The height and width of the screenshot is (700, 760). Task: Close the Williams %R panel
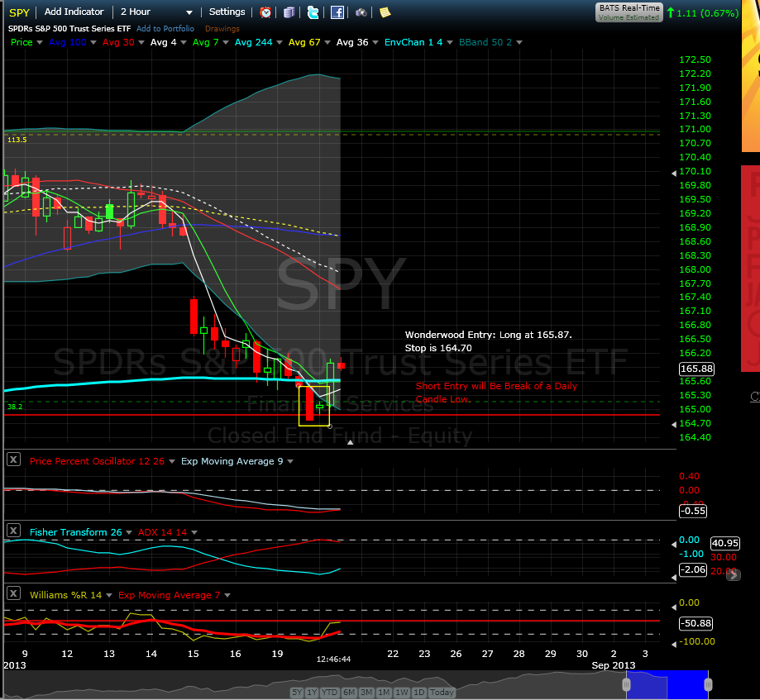click(13, 593)
